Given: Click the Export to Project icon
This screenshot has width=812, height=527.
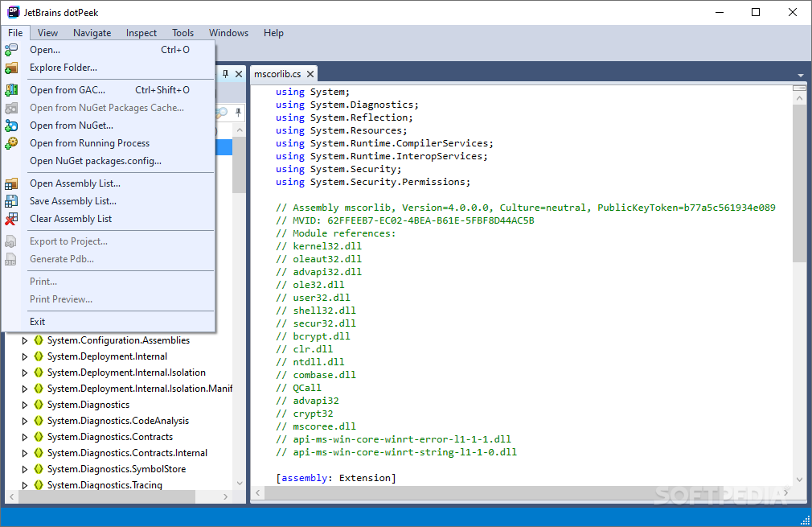Looking at the screenshot, I should (11, 241).
